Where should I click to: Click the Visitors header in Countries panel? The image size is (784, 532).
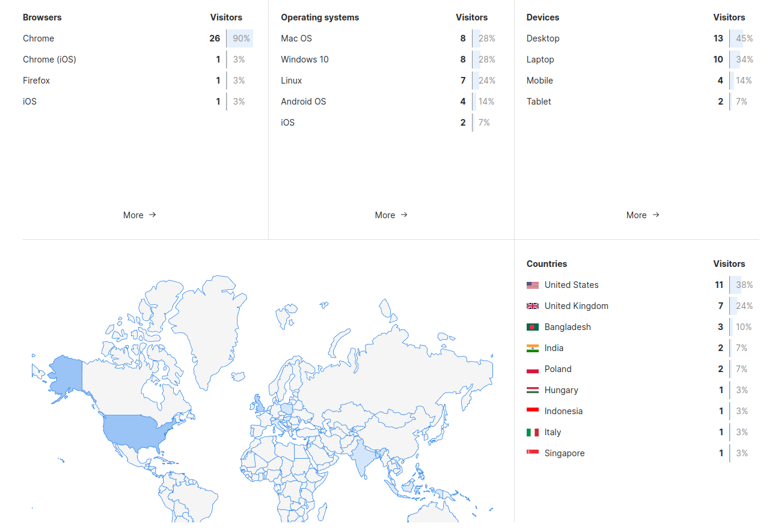click(x=729, y=264)
